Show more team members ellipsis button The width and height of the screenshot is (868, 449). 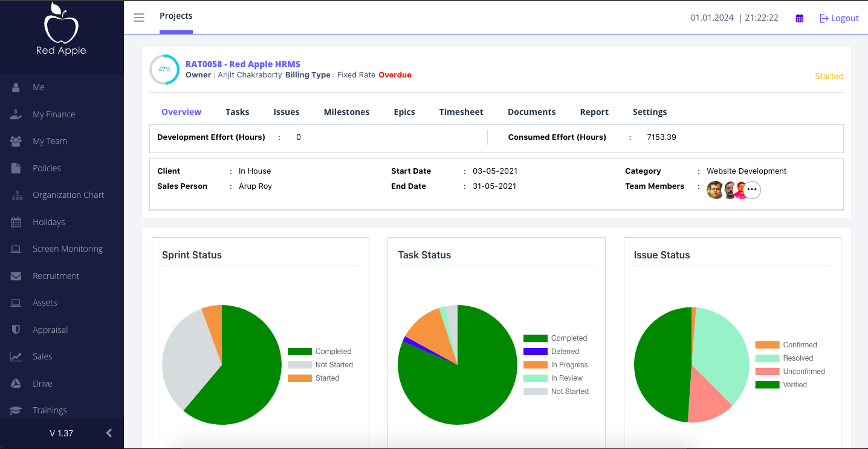tap(752, 190)
